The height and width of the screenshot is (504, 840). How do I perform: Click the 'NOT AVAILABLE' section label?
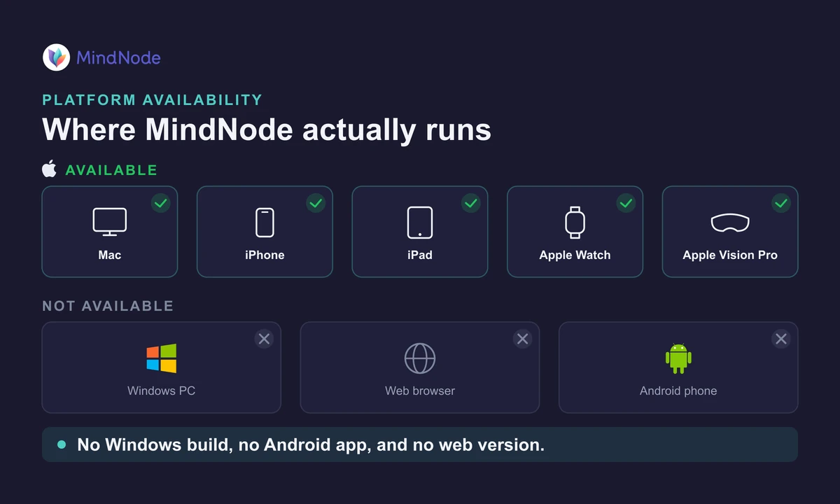point(108,306)
